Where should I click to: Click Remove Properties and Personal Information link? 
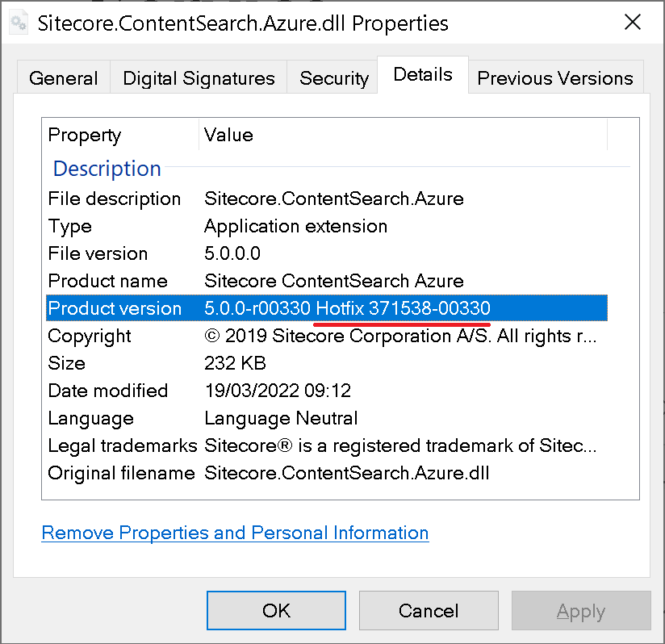[235, 533]
